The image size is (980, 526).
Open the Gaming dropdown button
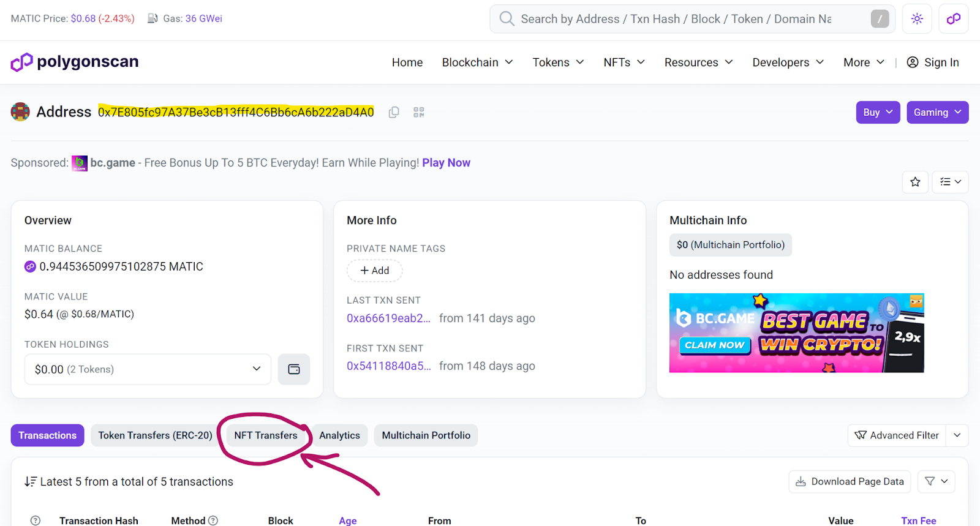[x=938, y=112]
